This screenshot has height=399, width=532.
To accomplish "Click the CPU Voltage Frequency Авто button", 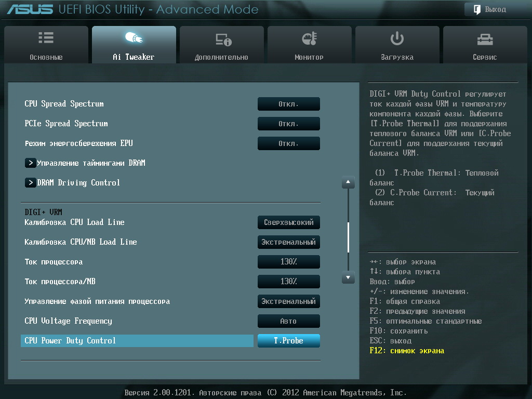I will tap(288, 321).
